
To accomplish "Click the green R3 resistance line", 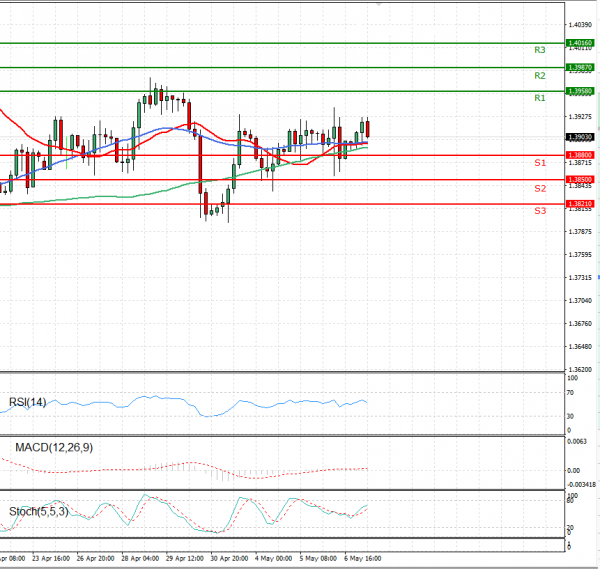I will (x=282, y=43).
